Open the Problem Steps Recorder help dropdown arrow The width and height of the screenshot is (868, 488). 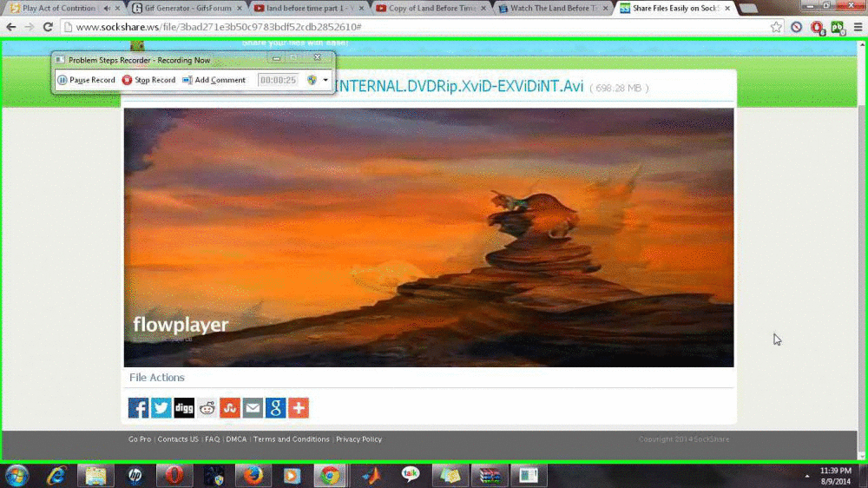point(326,80)
